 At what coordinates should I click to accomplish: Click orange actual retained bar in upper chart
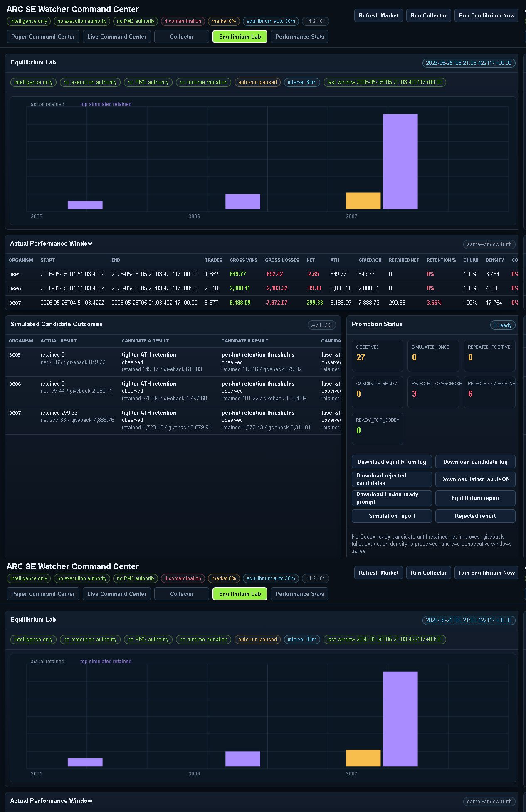[x=363, y=201]
